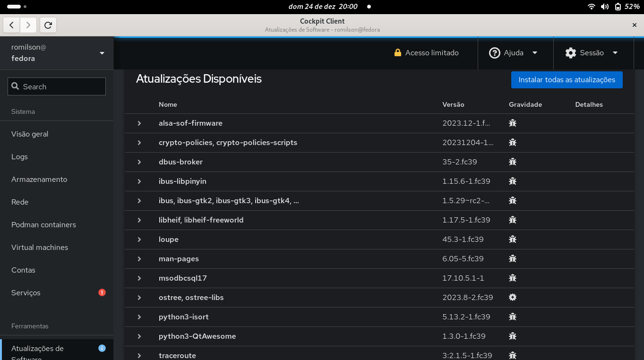
Task: Open Podman containers in the sidebar
Action: point(57,225)
